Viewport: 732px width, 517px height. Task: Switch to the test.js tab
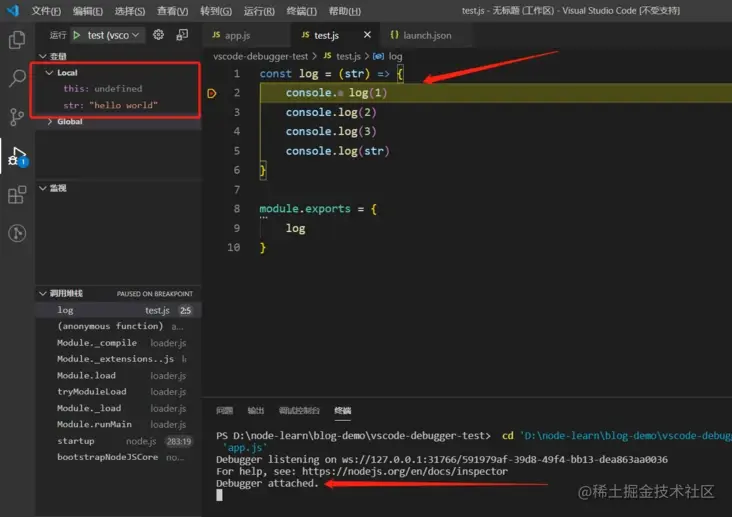tap(327, 35)
